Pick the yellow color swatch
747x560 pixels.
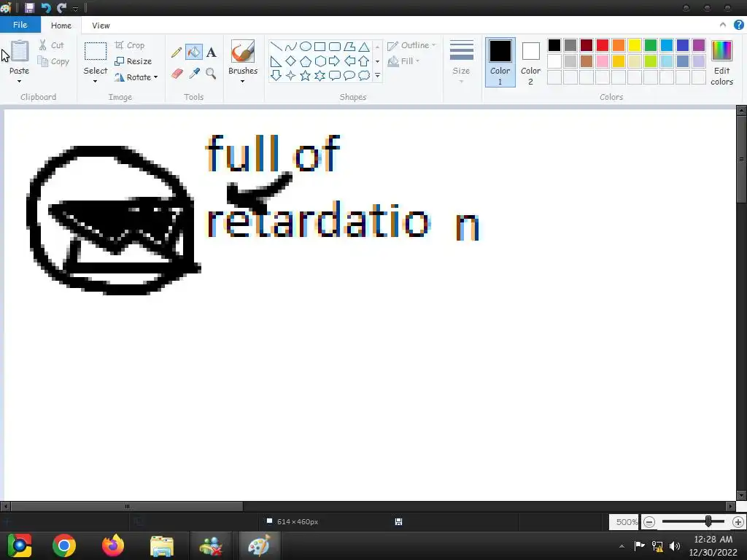pyautogui.click(x=635, y=45)
